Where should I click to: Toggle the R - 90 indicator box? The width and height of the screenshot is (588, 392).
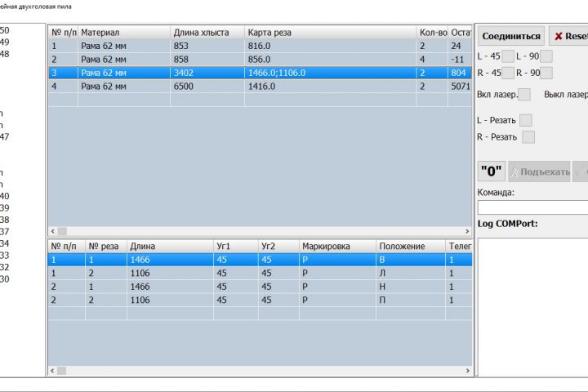[x=546, y=73]
